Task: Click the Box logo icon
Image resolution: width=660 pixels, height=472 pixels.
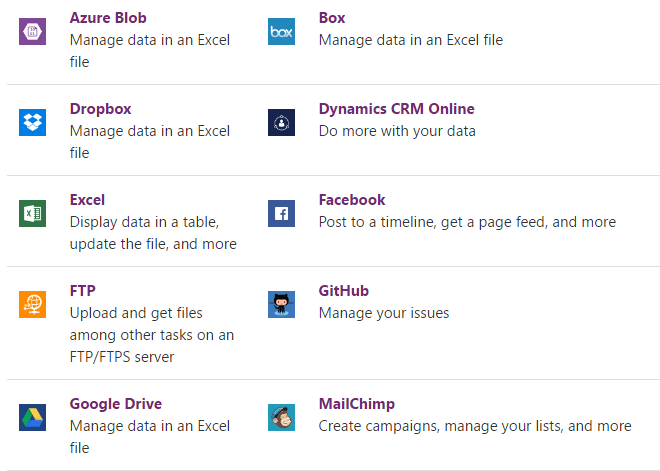Action: pos(282,32)
